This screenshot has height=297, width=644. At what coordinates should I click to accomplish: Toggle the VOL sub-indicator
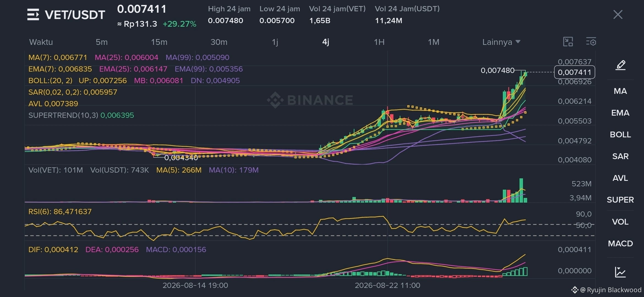click(620, 222)
